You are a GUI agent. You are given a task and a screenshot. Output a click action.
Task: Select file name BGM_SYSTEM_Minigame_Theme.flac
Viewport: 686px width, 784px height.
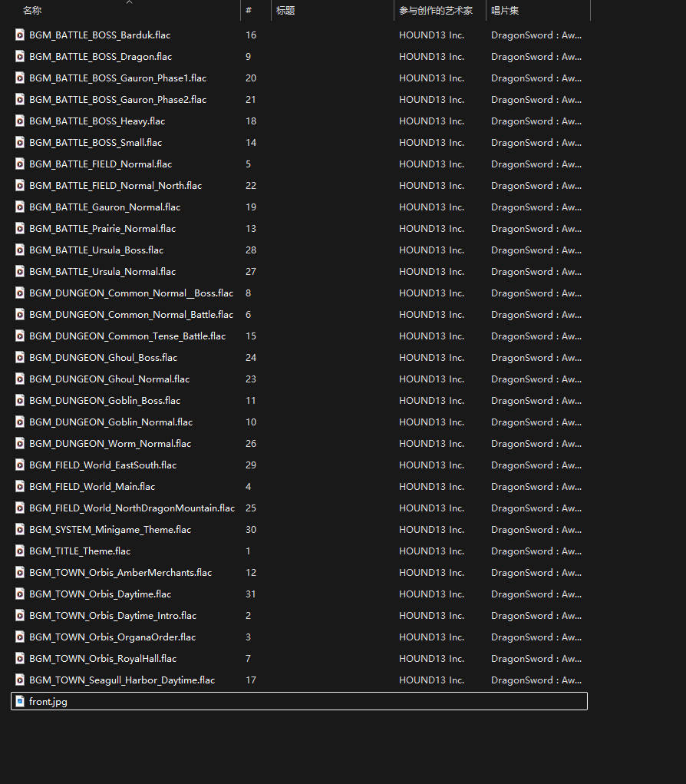pyautogui.click(x=110, y=530)
